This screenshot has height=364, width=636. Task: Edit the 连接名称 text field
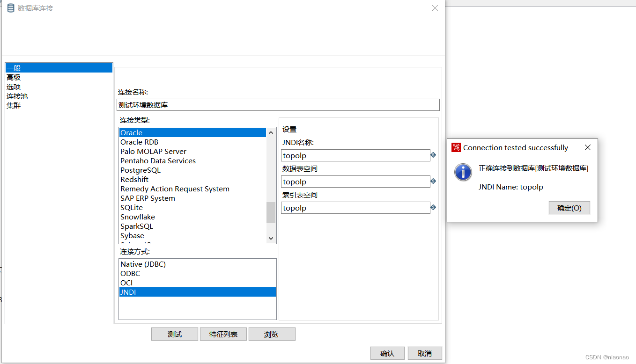coord(278,105)
